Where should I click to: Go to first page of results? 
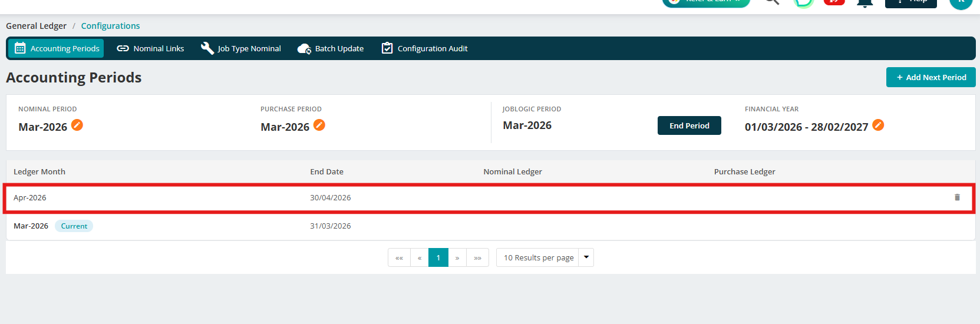(x=399, y=257)
